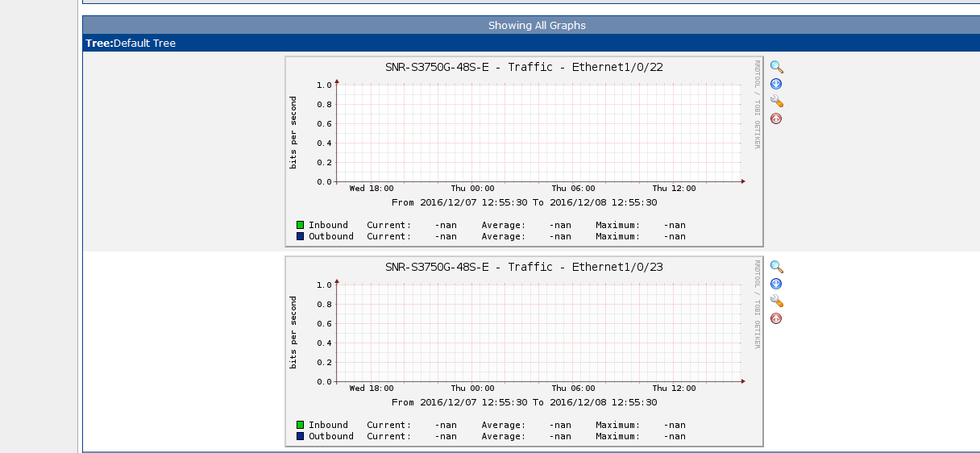Zoom the Ethernet1/0/23 graph with magnifier icon
Viewport: 980px width, 453px height.
coord(776,267)
